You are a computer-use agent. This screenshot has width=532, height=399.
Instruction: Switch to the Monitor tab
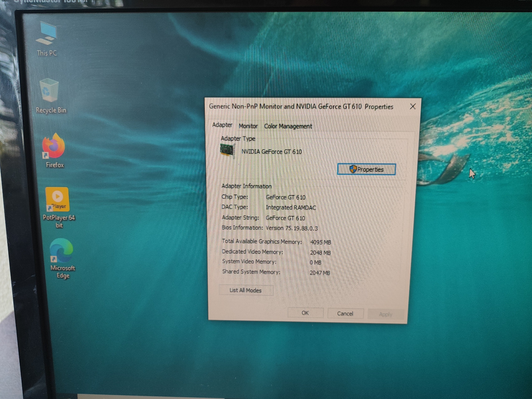point(248,126)
